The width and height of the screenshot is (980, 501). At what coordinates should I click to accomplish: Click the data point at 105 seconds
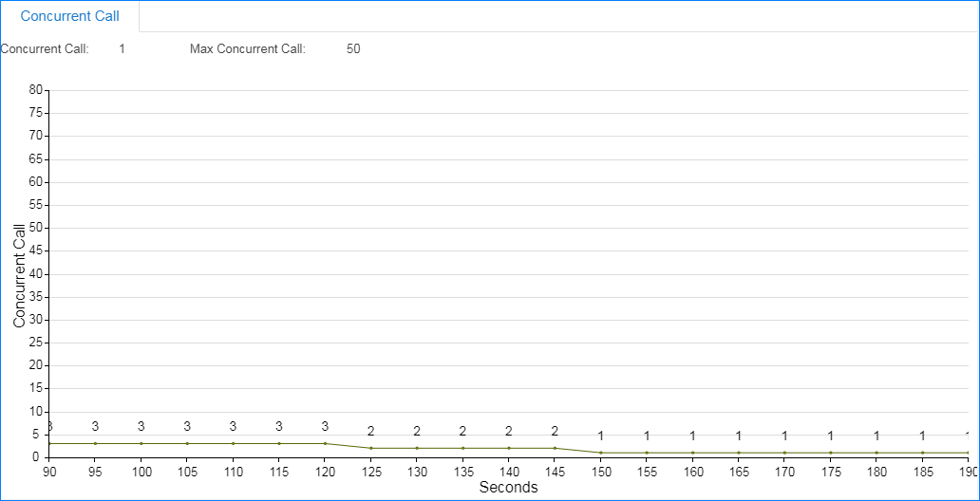pos(187,443)
